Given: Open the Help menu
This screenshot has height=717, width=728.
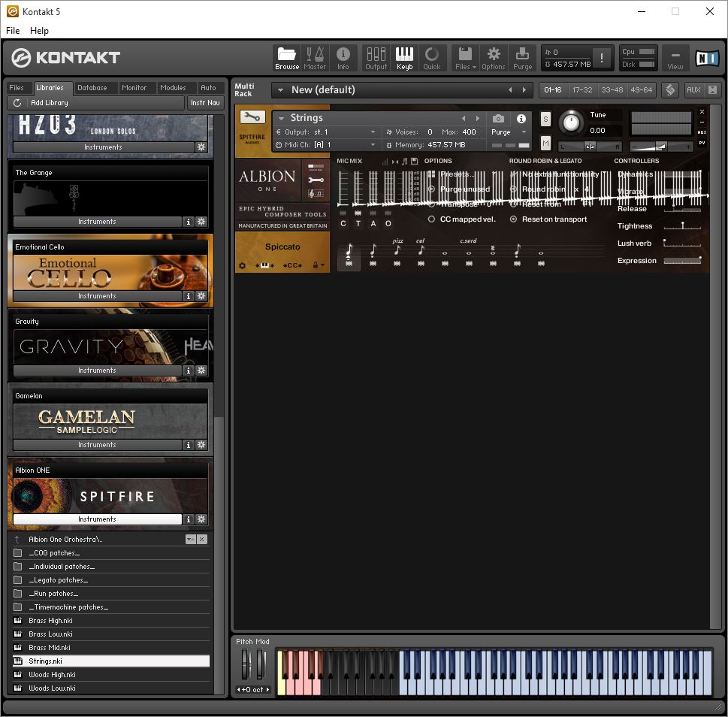Looking at the screenshot, I should click(x=39, y=31).
